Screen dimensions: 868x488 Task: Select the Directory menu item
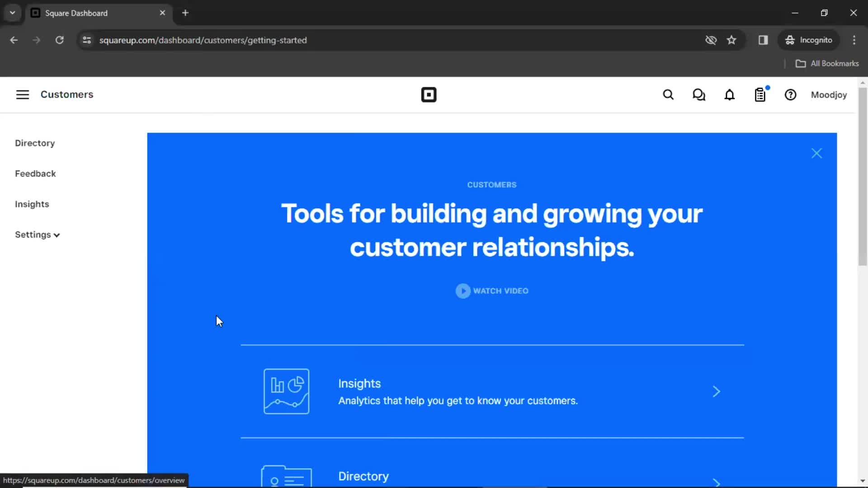coord(34,142)
